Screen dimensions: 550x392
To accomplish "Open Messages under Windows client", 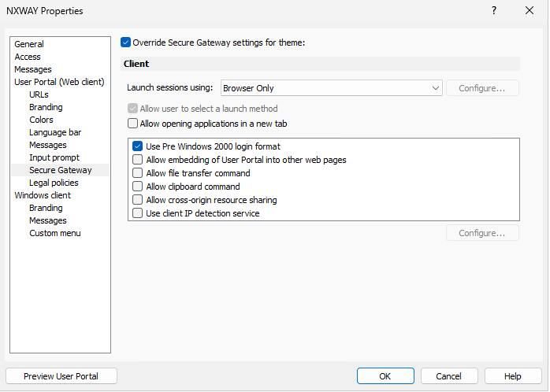I will click(x=48, y=220).
